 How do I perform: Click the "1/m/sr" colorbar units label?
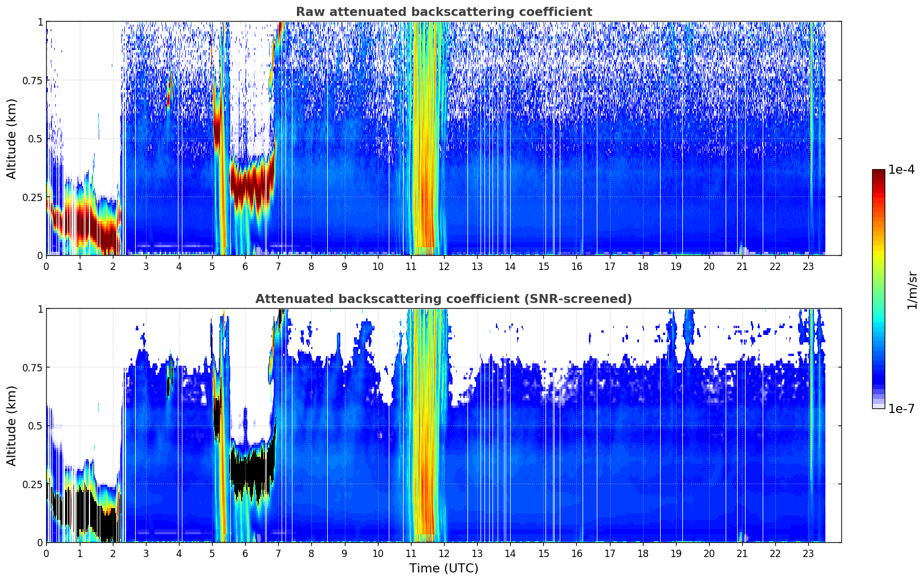point(912,290)
